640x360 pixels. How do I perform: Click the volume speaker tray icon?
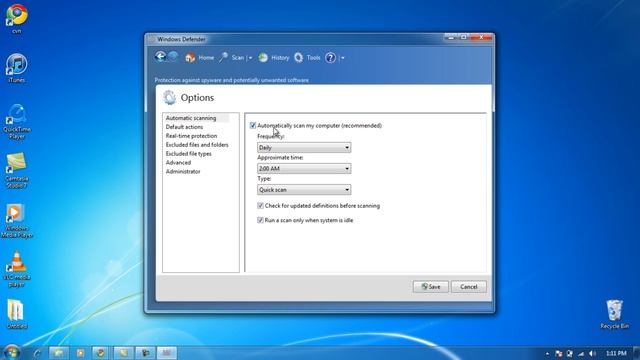(x=592, y=353)
